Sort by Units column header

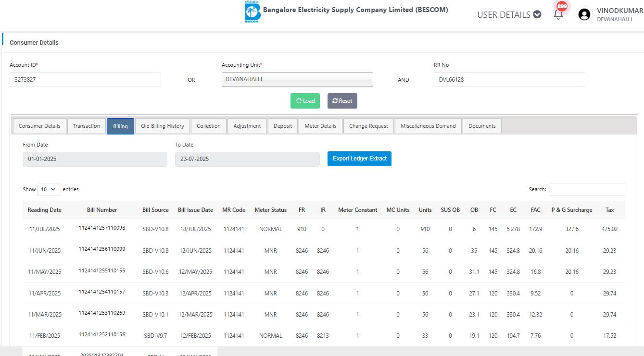(425, 210)
